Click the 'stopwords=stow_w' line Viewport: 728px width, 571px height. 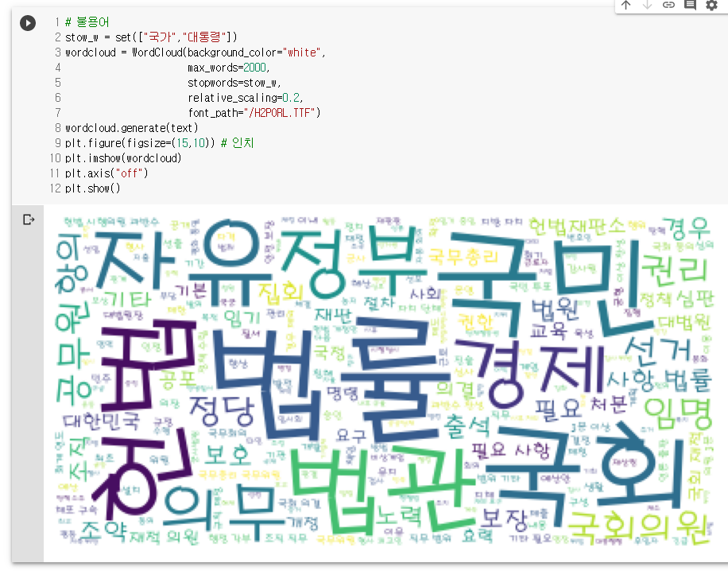click(x=234, y=83)
